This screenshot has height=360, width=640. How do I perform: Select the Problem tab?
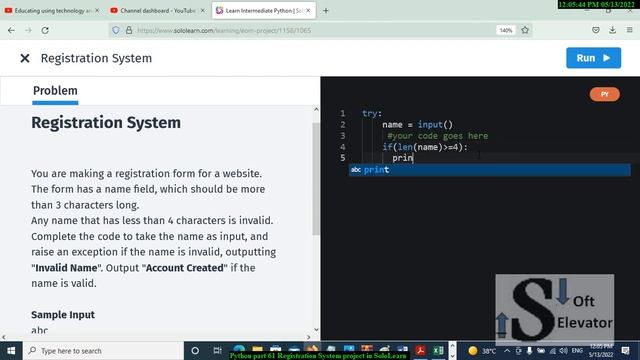coord(55,91)
